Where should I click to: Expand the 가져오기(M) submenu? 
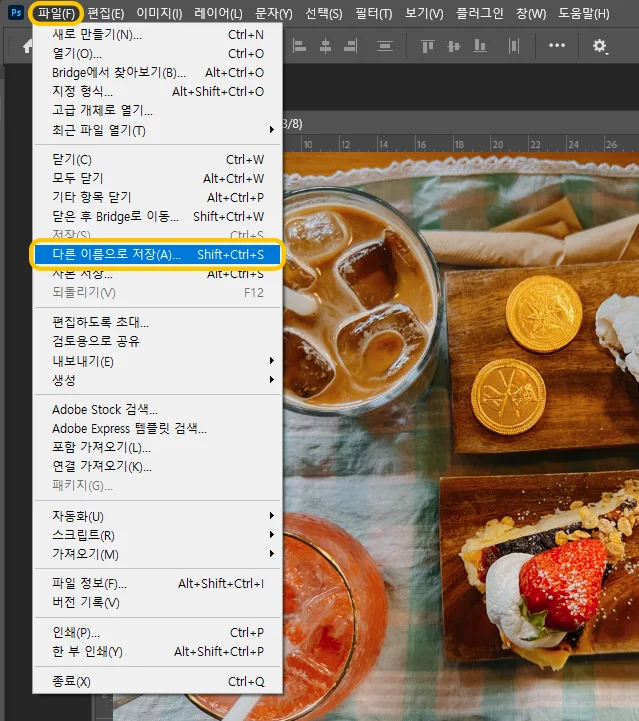pos(158,554)
